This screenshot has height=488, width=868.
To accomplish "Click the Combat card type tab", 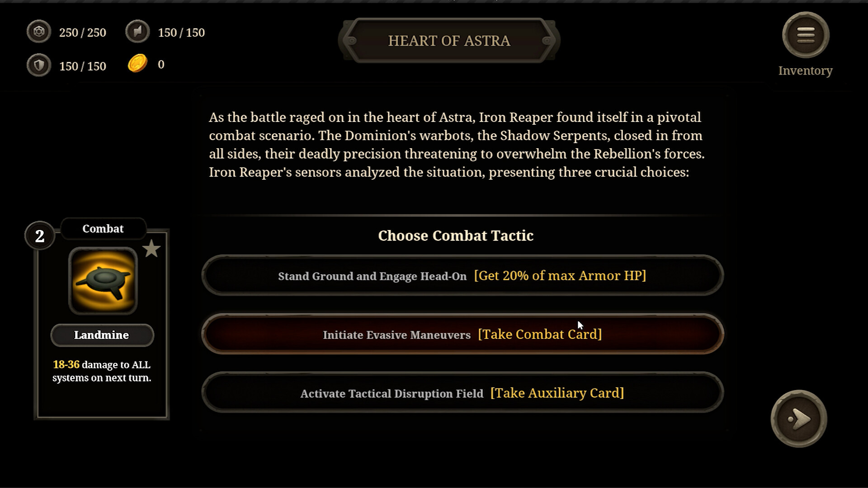I will point(103,229).
